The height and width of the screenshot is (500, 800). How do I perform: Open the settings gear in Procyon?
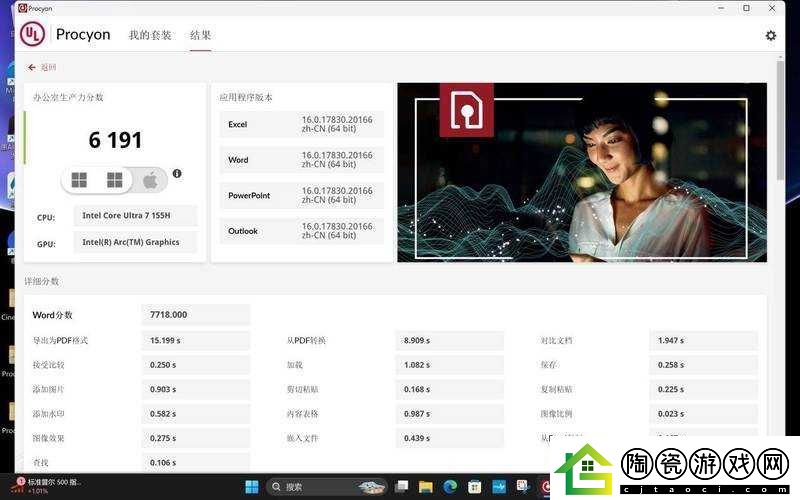click(770, 35)
